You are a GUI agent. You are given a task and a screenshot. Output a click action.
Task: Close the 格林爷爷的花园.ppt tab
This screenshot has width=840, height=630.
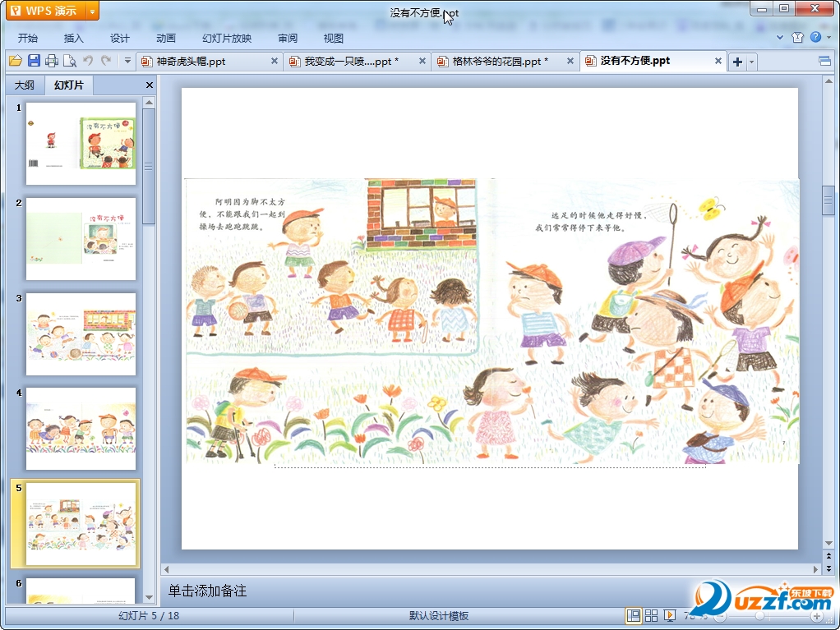click(570, 61)
